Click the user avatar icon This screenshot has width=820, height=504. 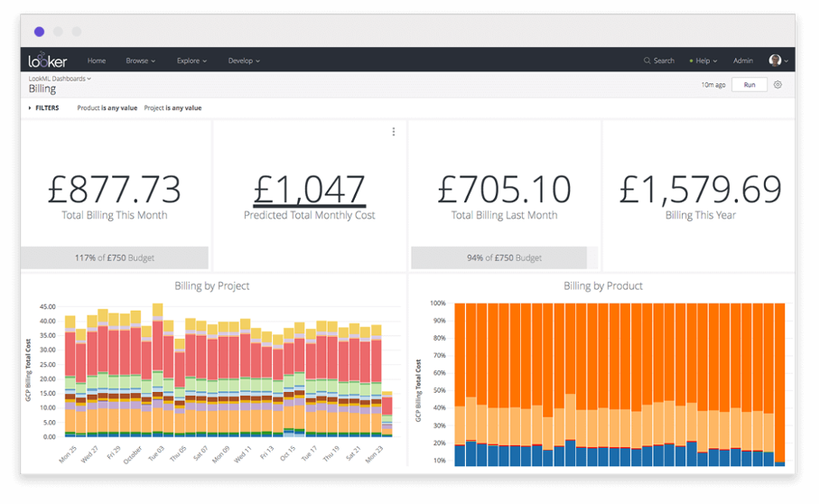pos(775,61)
